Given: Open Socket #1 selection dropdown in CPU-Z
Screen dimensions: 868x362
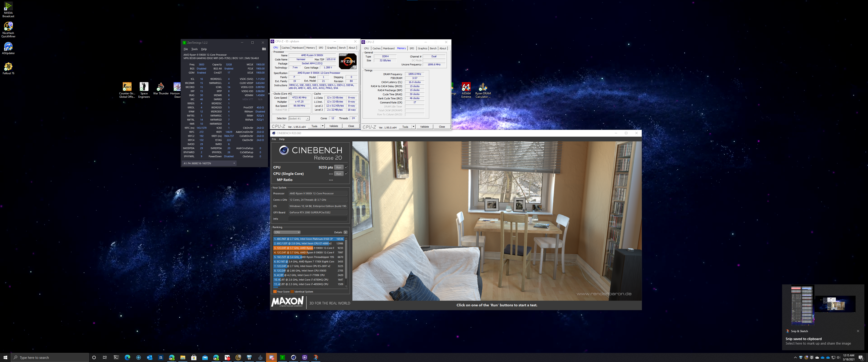Looking at the screenshot, I should [299, 118].
